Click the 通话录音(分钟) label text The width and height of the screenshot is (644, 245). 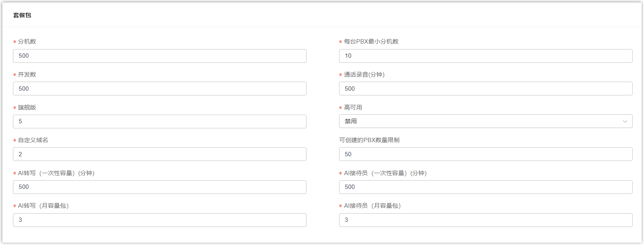click(364, 75)
